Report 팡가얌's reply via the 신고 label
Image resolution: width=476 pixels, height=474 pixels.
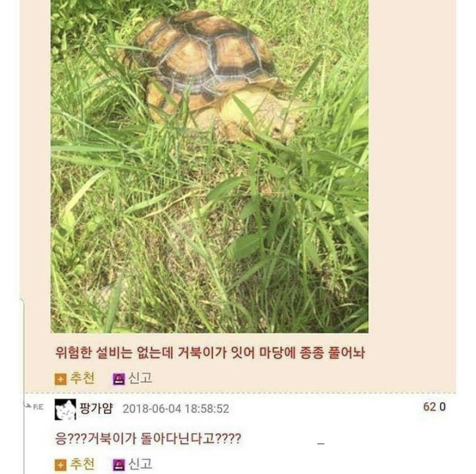pyautogui.click(x=140, y=464)
